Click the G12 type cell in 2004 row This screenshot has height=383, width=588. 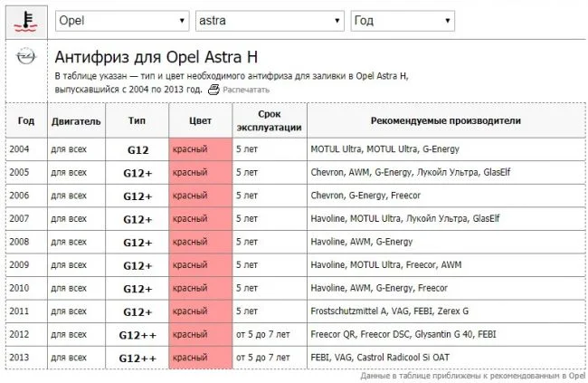click(137, 148)
